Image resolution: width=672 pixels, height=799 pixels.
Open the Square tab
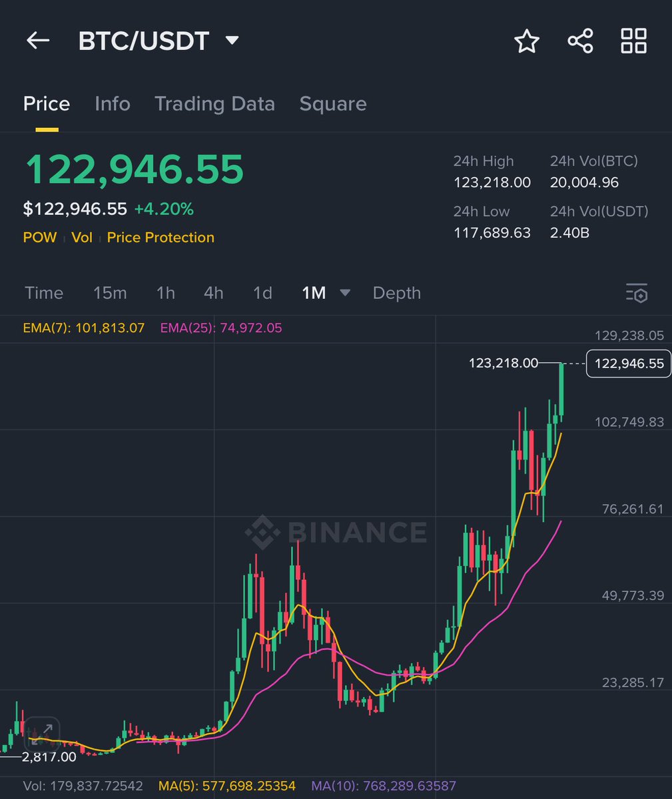[333, 104]
